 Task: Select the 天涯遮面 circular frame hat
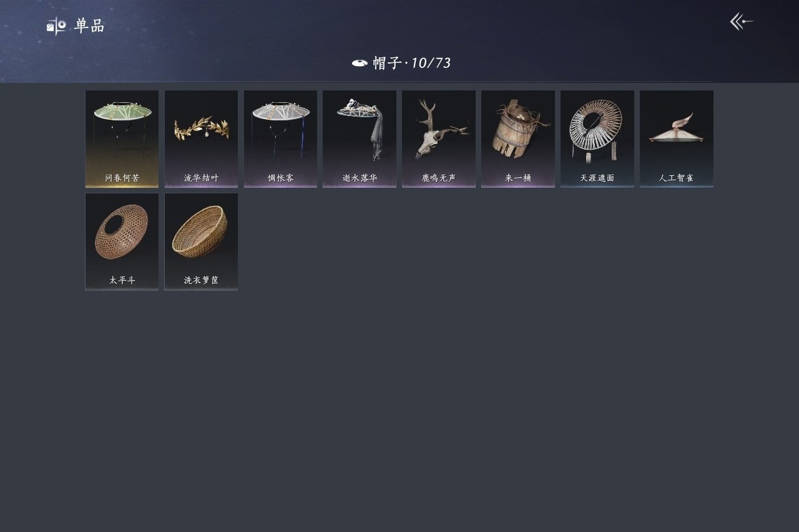point(597,139)
